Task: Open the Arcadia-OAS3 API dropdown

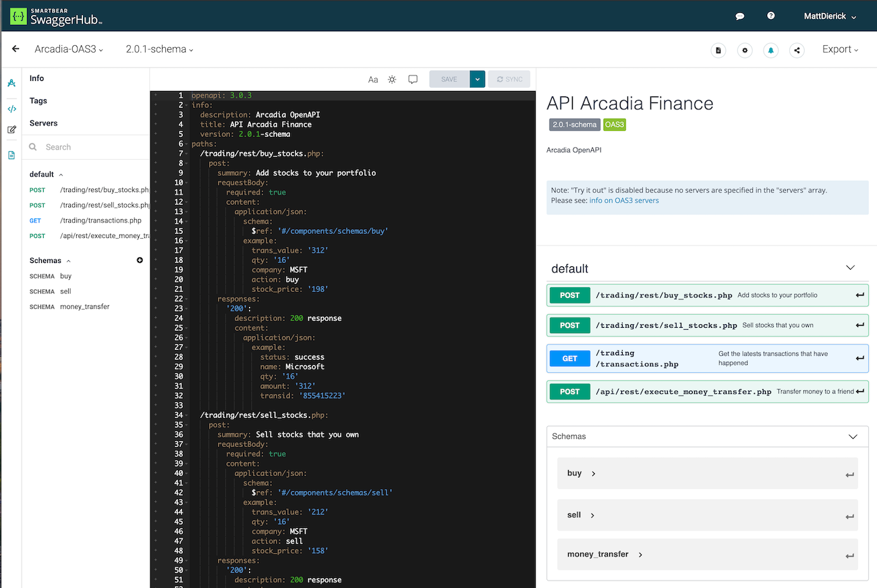Action: coord(69,49)
